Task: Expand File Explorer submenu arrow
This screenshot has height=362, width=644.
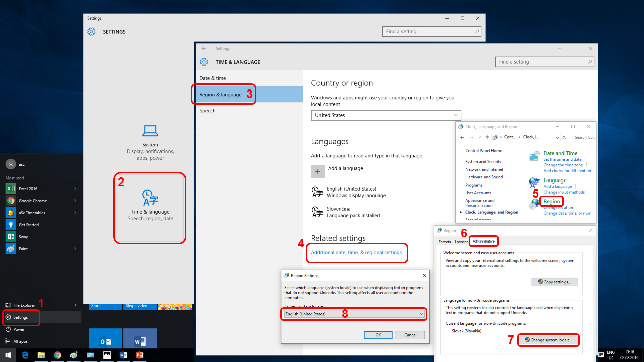Action: 75,305
